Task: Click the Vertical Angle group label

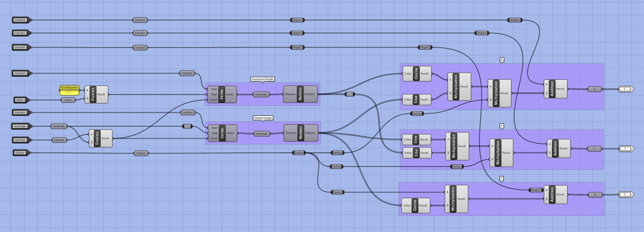Action: tap(263, 118)
